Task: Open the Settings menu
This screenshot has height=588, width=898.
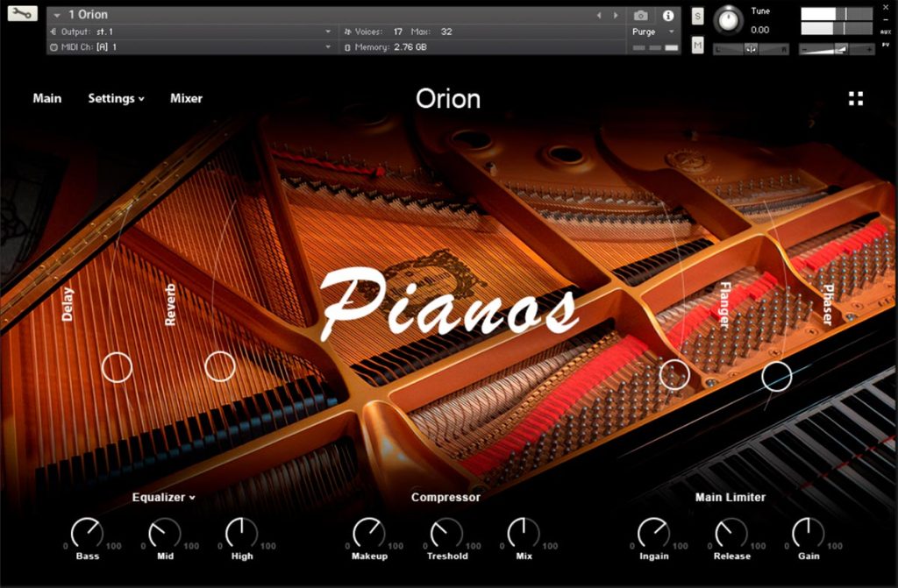Action: [x=117, y=98]
